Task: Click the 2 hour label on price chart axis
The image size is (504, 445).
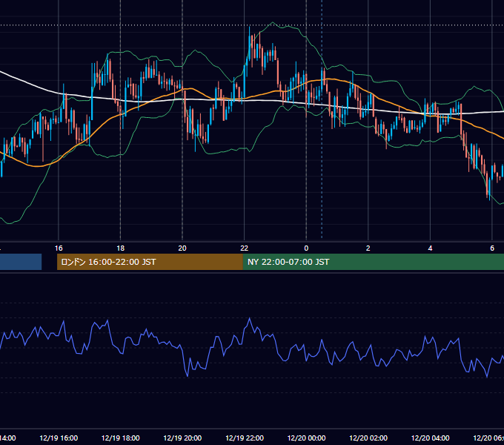Action: click(x=368, y=248)
